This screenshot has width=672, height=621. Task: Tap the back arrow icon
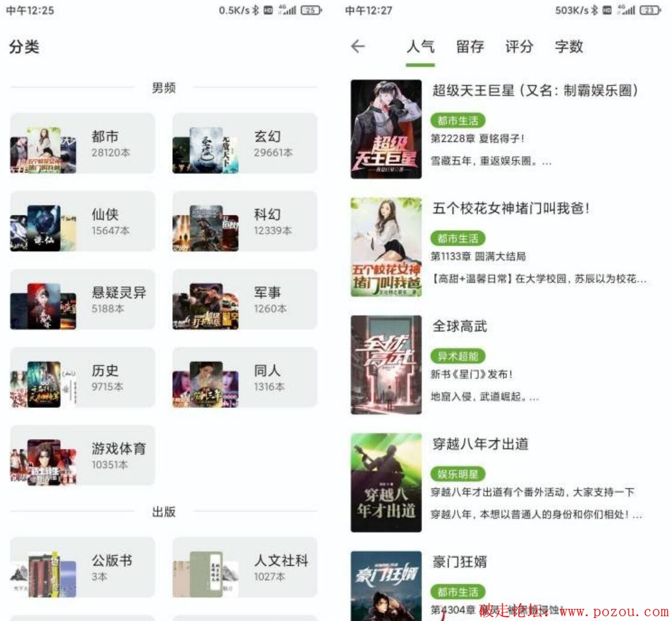358,46
